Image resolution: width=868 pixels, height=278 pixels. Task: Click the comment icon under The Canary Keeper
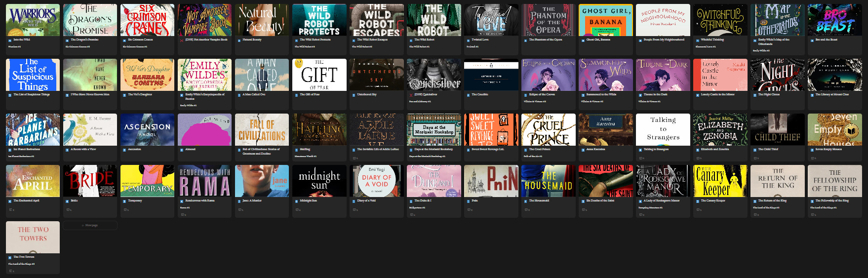(x=699, y=210)
